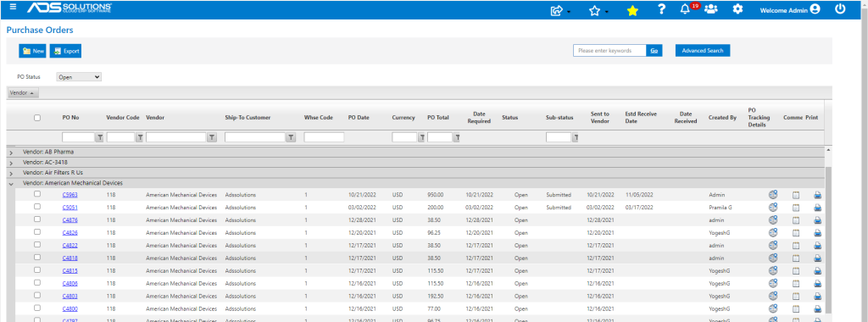
Task: Click the Whse Code filter text box
Action: pos(324,137)
